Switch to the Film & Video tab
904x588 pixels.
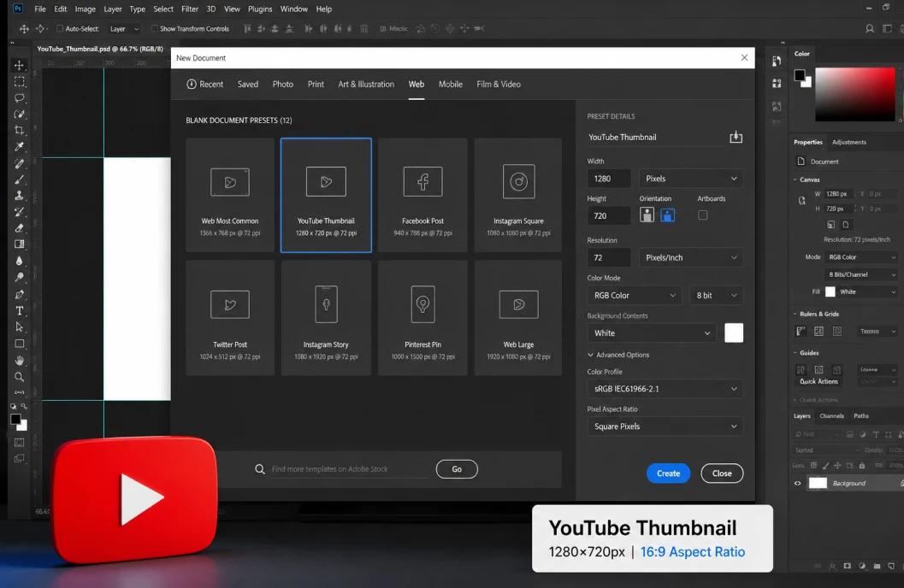tap(498, 84)
